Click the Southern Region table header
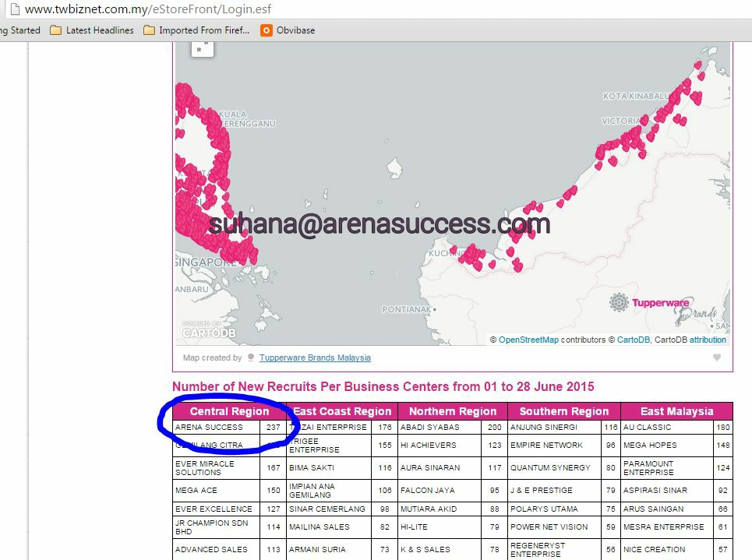This screenshot has height=560, width=752. click(x=564, y=411)
